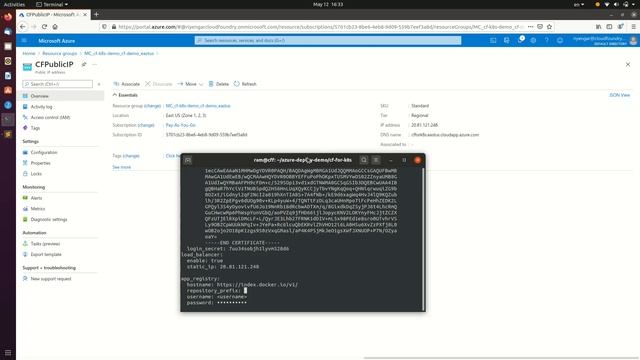Open Pay-As-You-Go subscription link

(180, 125)
